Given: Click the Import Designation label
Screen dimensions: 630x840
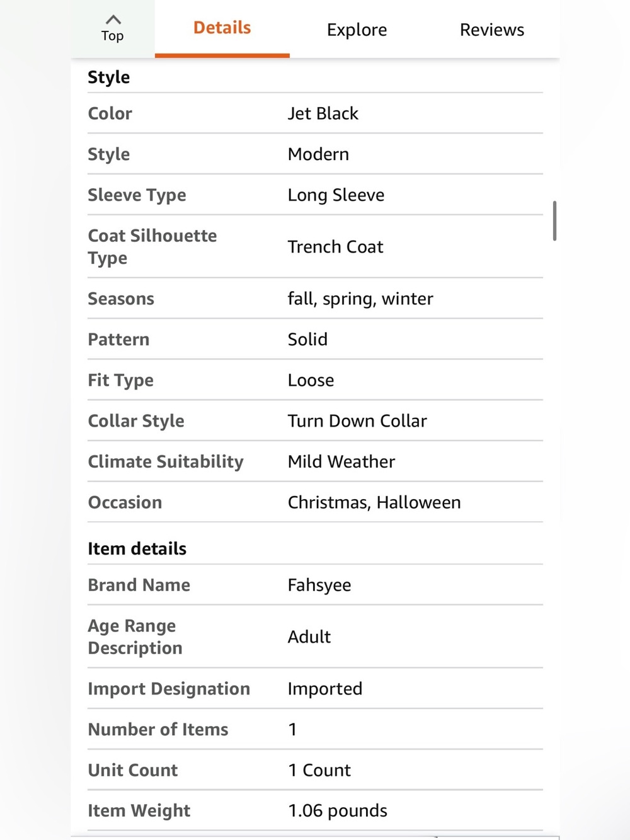Looking at the screenshot, I should tap(169, 689).
